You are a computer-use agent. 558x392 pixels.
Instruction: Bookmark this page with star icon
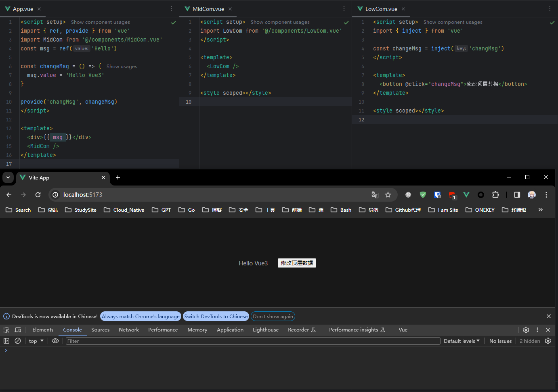tap(388, 195)
